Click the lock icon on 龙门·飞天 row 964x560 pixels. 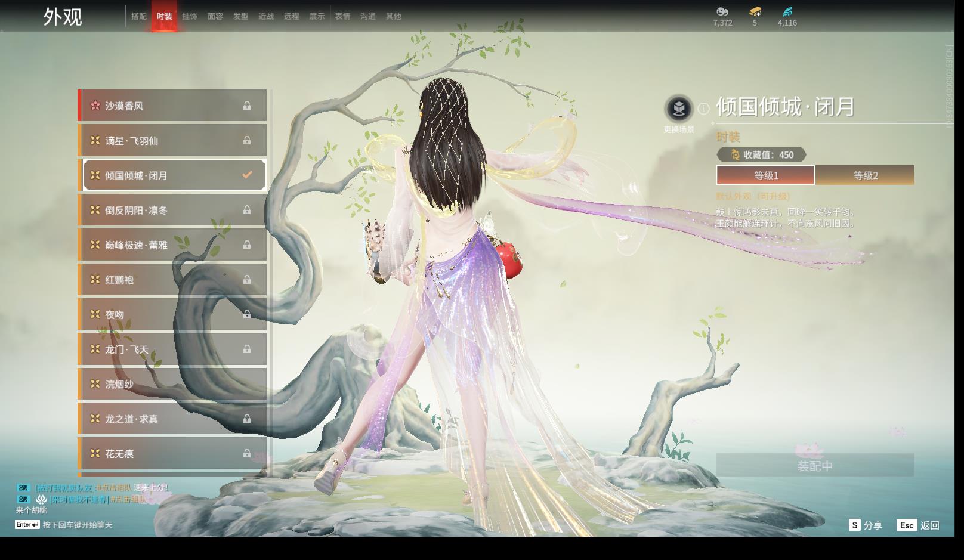(247, 349)
